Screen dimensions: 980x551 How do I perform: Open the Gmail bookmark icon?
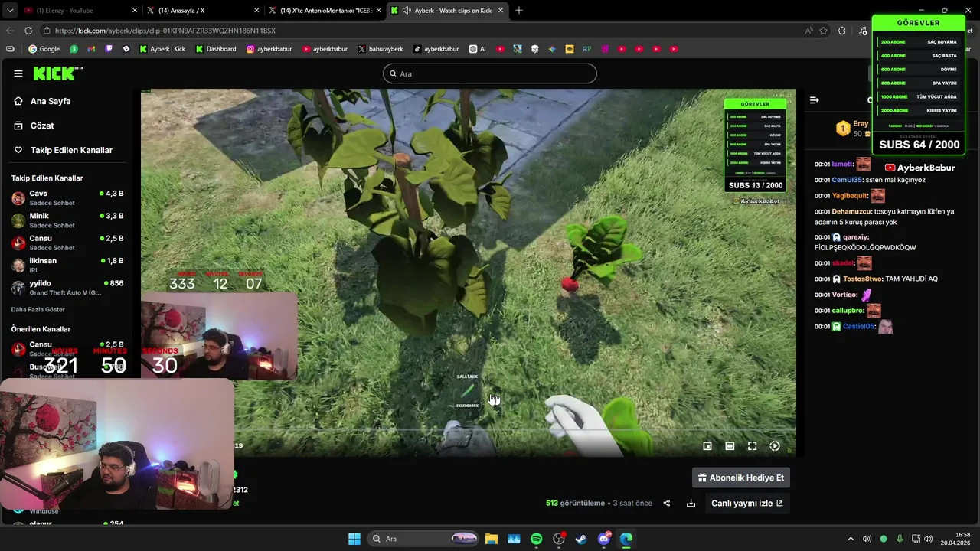tap(91, 49)
